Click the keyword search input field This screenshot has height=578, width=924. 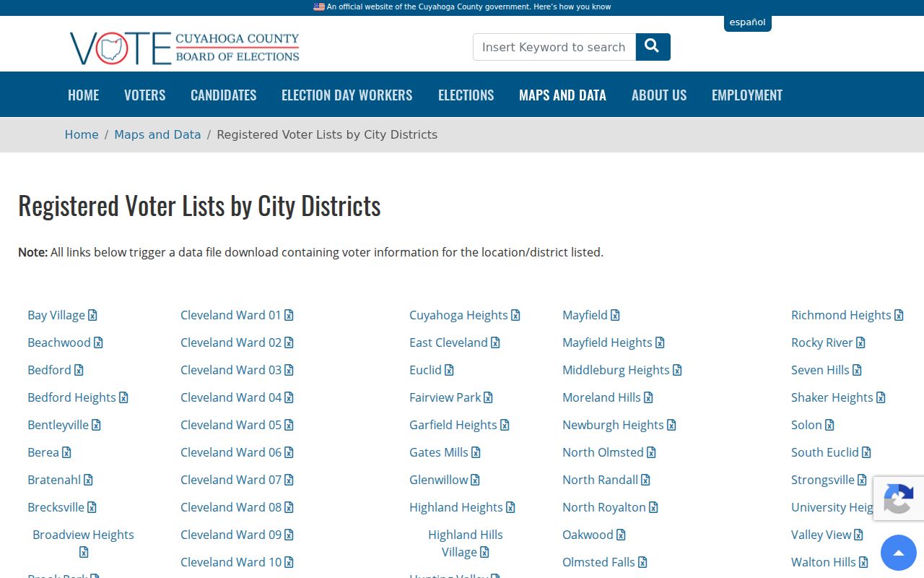pos(554,47)
